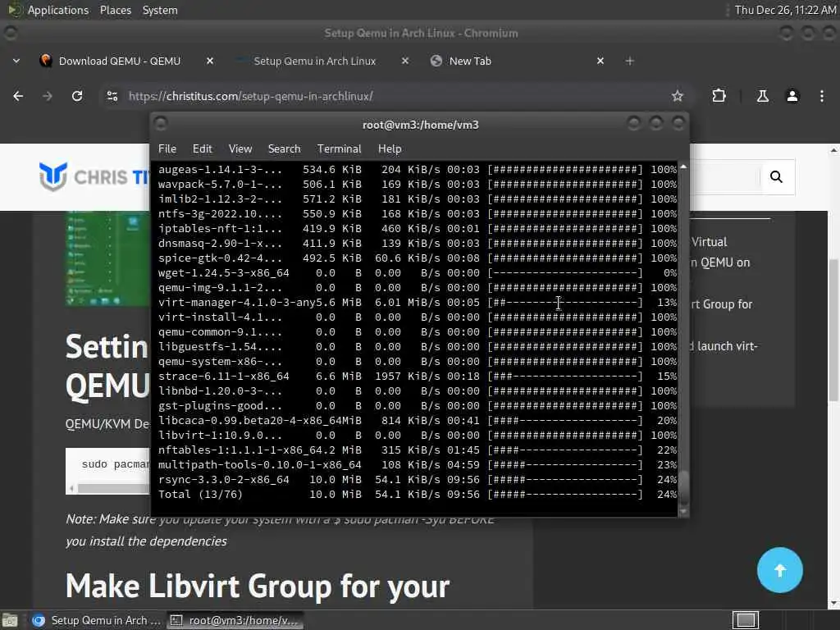Open the terminal Edit menu
Screen dimensions: 840x630
point(202,149)
